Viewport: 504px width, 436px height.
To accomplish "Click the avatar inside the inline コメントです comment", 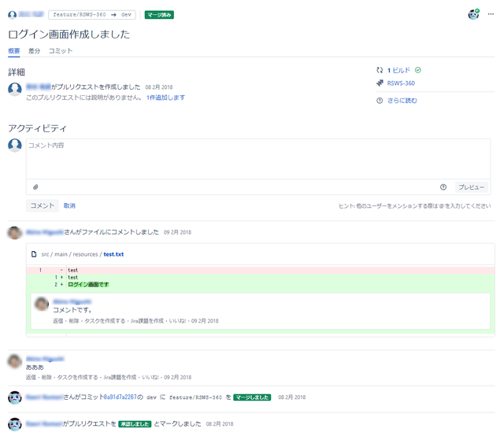I will [42, 304].
